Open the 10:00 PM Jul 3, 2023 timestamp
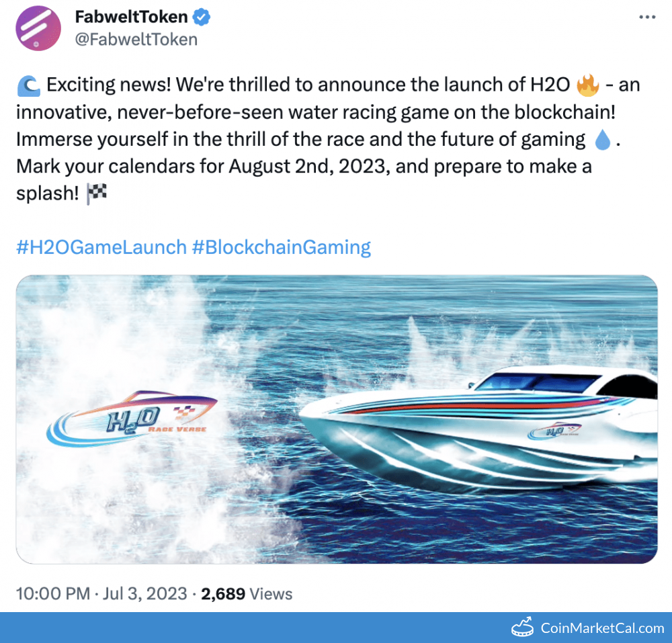This screenshot has height=643, width=672. pyautogui.click(x=101, y=594)
